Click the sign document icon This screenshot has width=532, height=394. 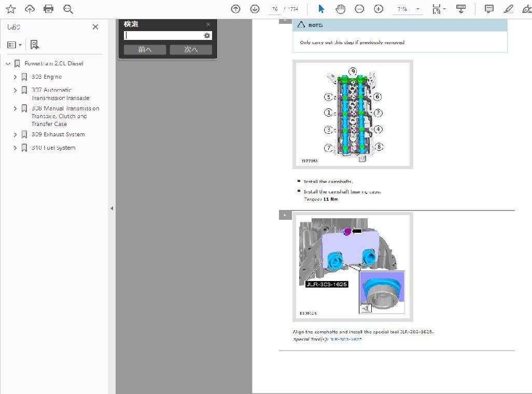click(x=527, y=9)
